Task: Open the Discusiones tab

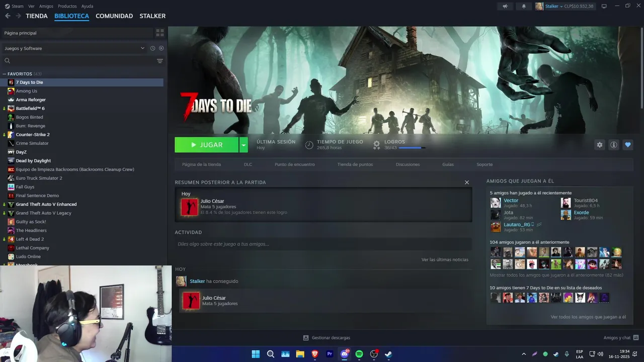Action: click(408, 164)
